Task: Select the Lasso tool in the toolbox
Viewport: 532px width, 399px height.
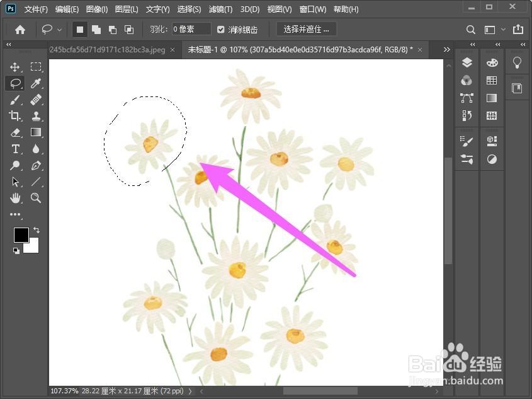Action: (x=15, y=83)
